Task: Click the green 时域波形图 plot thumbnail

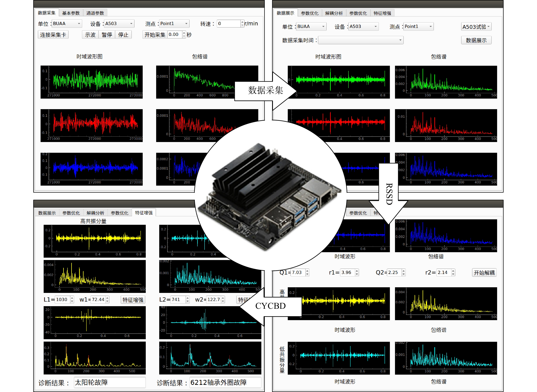Action: click(x=91, y=82)
